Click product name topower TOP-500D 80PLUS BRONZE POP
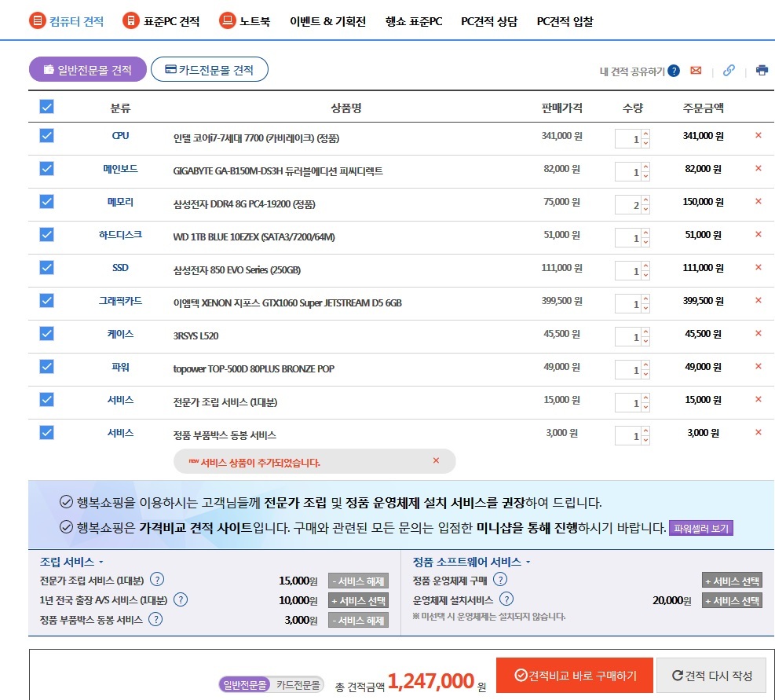Screen dimensions: 775x700 click(x=254, y=369)
